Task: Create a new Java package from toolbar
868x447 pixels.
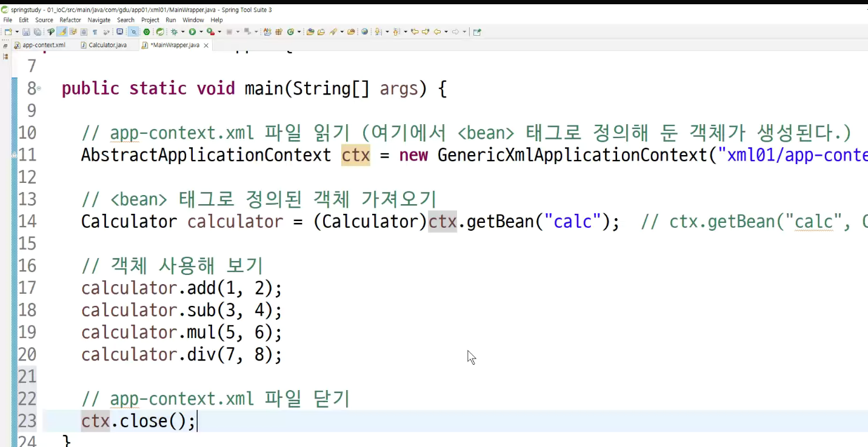Action: (x=279, y=32)
